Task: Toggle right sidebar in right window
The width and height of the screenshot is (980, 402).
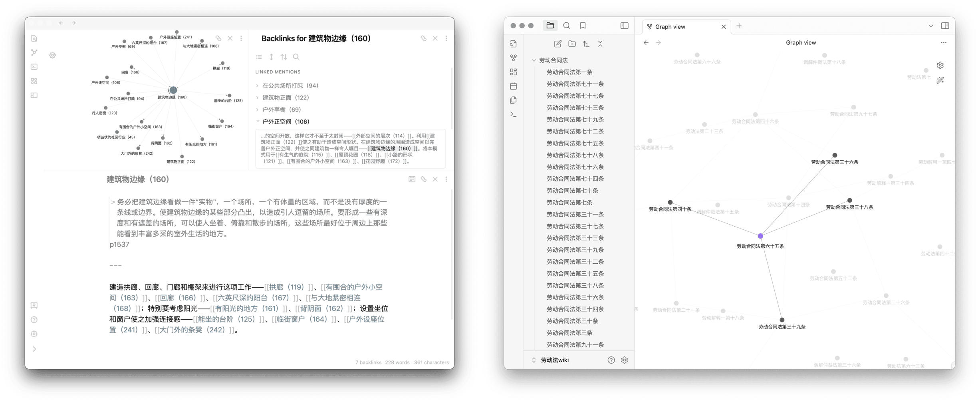Action: tap(945, 26)
